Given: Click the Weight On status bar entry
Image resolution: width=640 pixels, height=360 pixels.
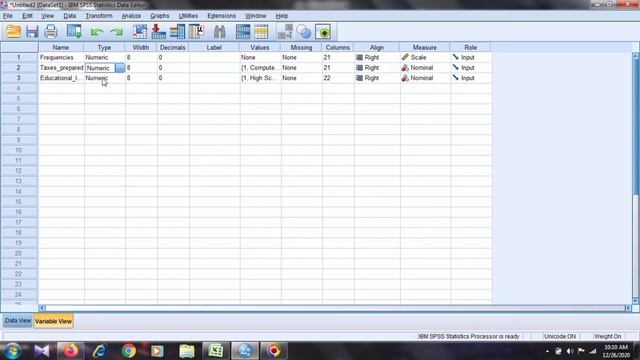Looking at the screenshot, I should (x=607, y=336).
